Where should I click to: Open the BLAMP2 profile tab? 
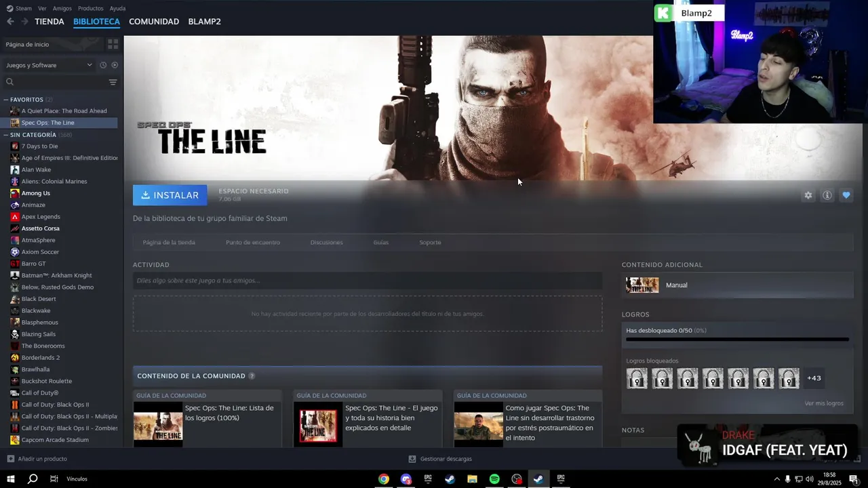[204, 22]
